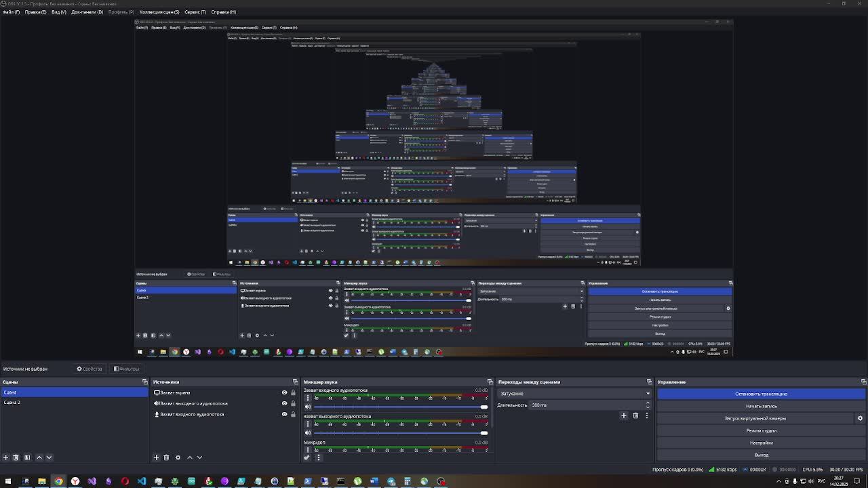Enable Режим студии
The width and height of the screenshot is (868, 488).
(x=761, y=430)
